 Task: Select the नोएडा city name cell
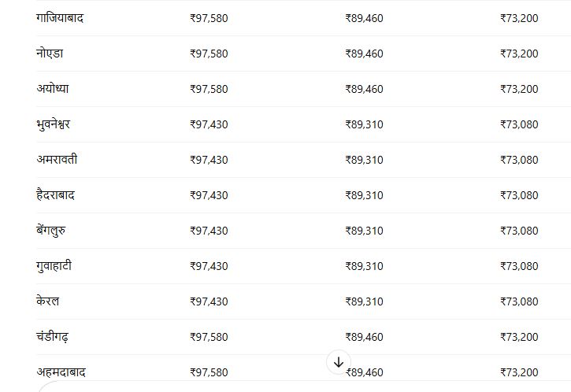tap(50, 54)
